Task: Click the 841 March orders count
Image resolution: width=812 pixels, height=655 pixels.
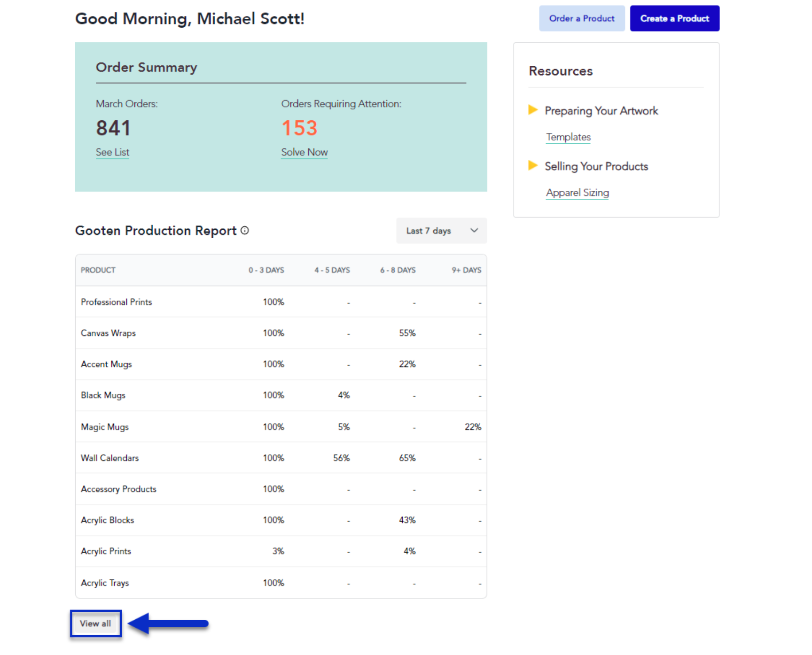Action: 113,128
